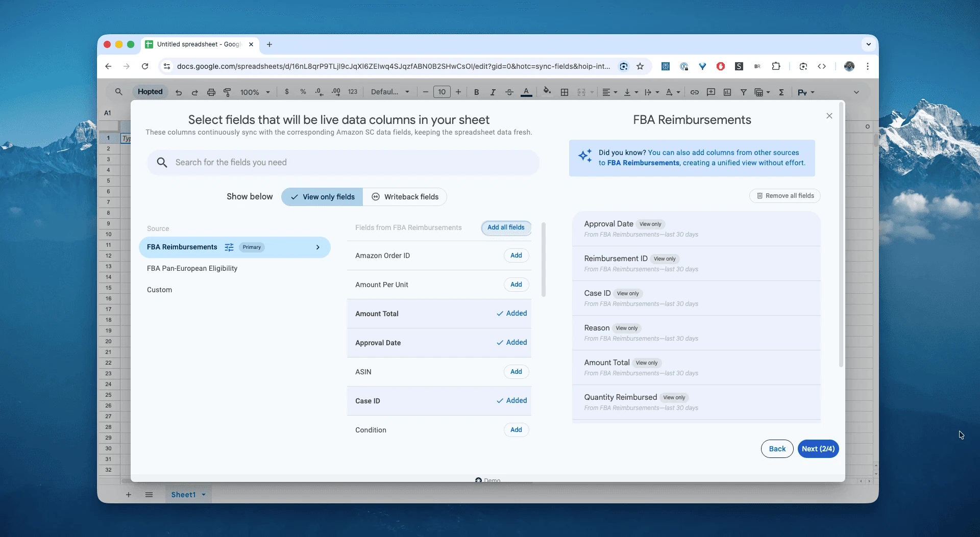Open the browser extensions puzzle icon

[x=776, y=66]
